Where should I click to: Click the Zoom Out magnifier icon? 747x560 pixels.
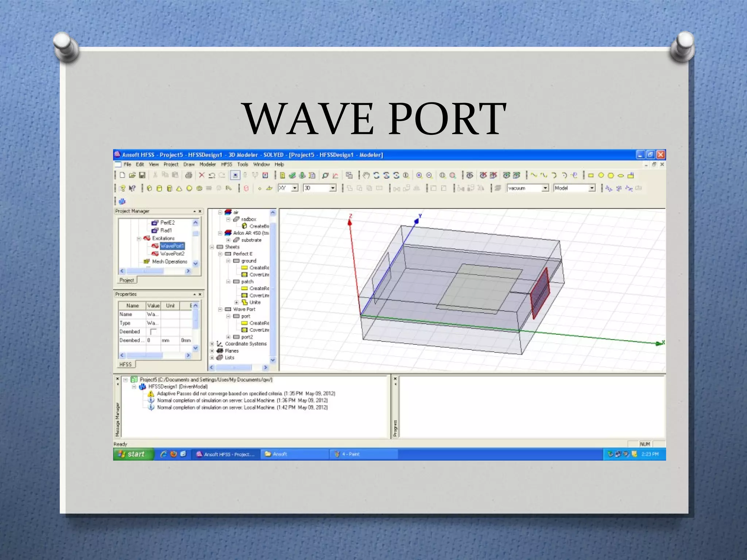429,175
